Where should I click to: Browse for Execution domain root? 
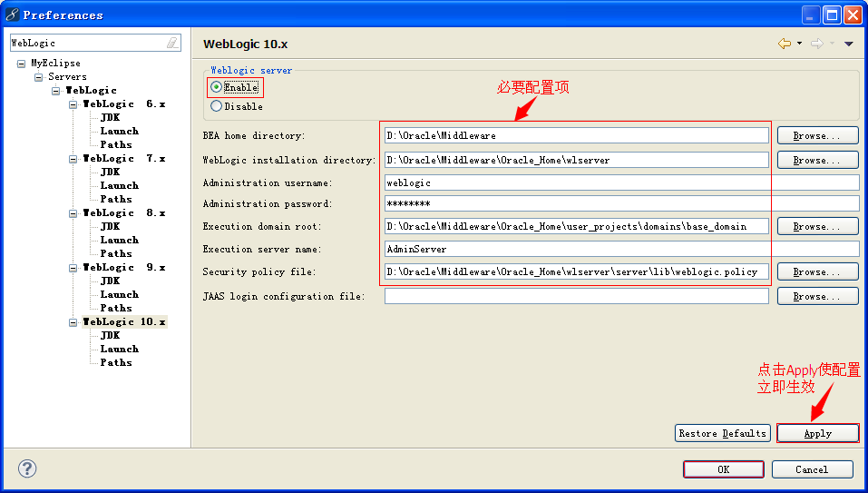pos(817,226)
